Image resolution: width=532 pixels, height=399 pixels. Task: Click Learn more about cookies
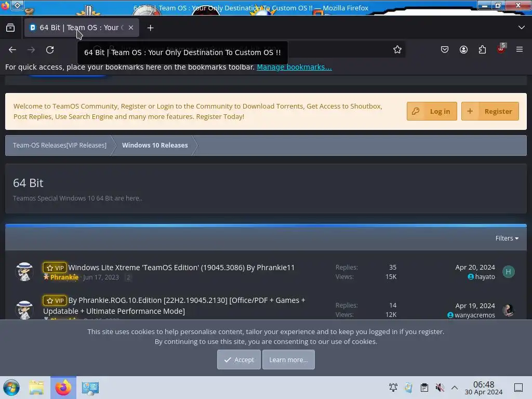tap(288, 360)
